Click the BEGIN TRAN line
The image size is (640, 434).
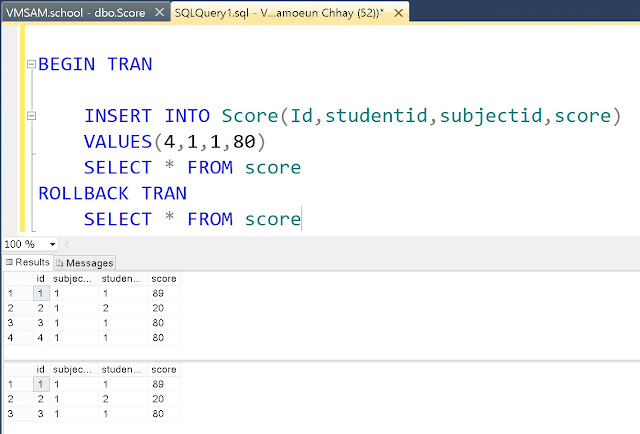pyautogui.click(x=95, y=64)
